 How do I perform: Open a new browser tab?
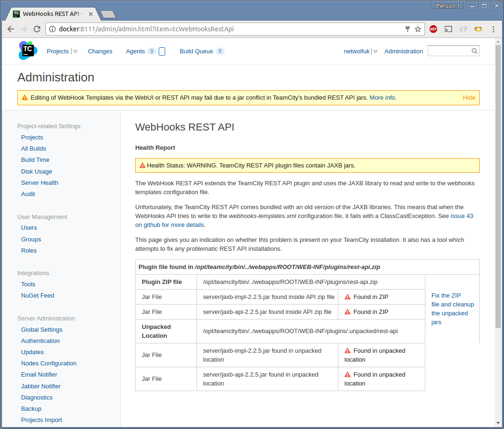click(108, 14)
